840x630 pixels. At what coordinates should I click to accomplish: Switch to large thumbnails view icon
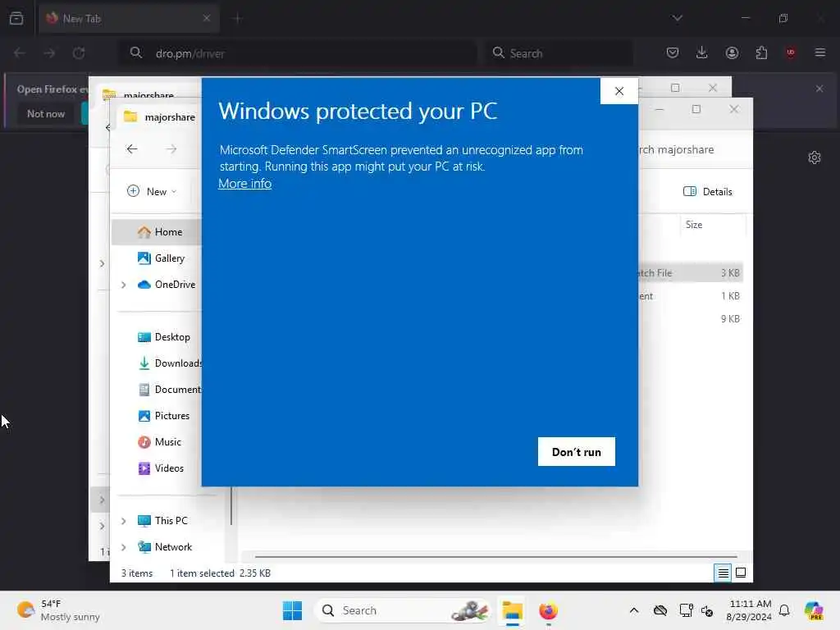click(x=741, y=573)
